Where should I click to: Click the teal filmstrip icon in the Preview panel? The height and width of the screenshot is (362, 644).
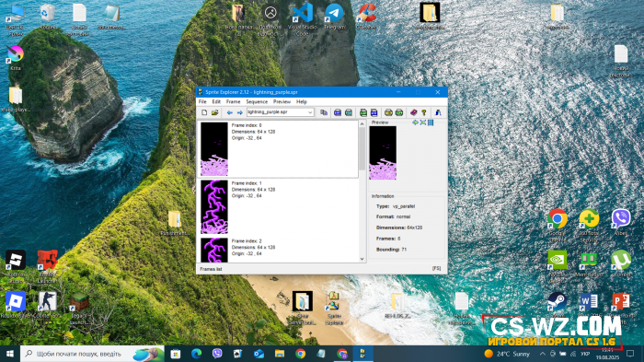431,123
